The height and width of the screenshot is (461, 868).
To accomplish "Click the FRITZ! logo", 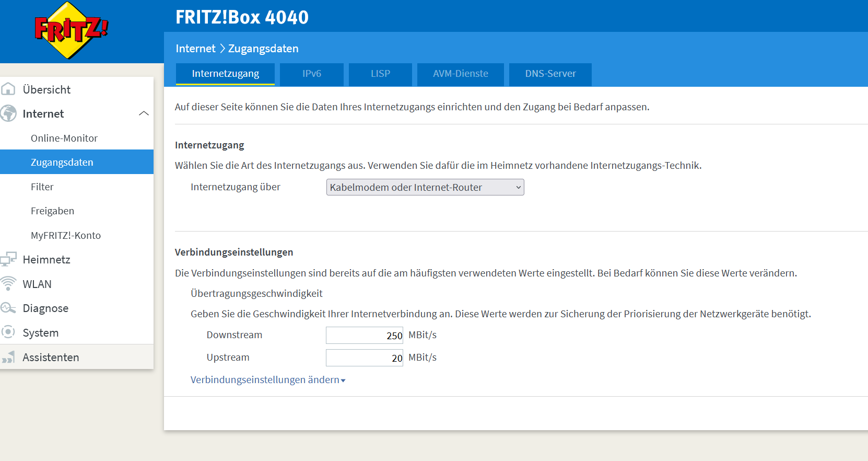I will (71, 30).
